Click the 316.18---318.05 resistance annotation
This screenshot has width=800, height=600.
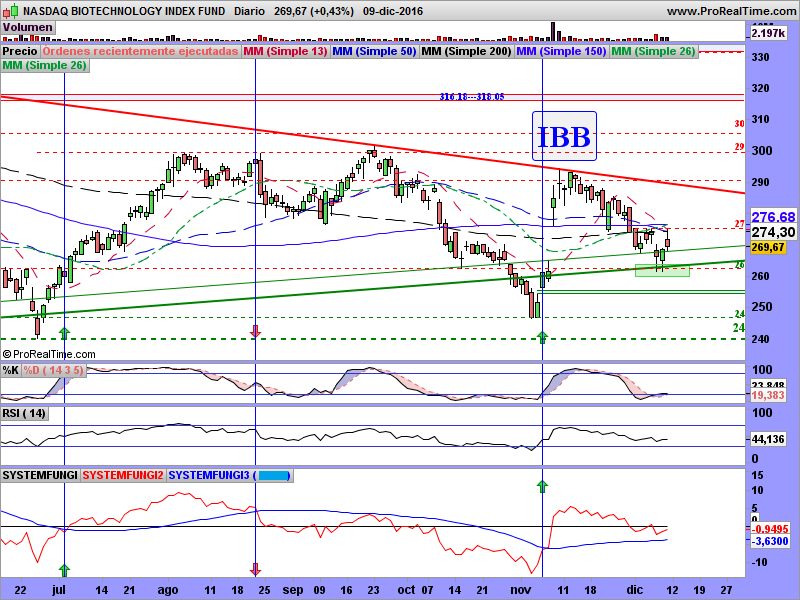coord(472,96)
